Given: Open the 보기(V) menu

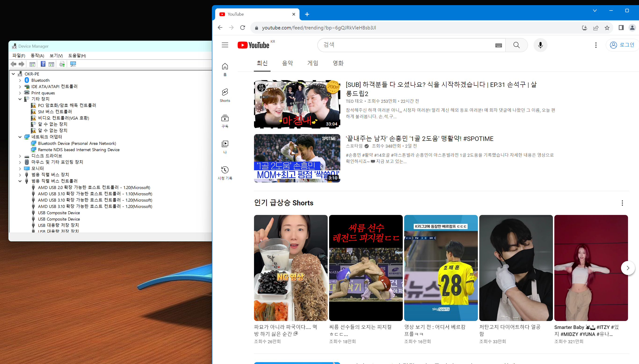Looking at the screenshot, I should (x=56, y=56).
